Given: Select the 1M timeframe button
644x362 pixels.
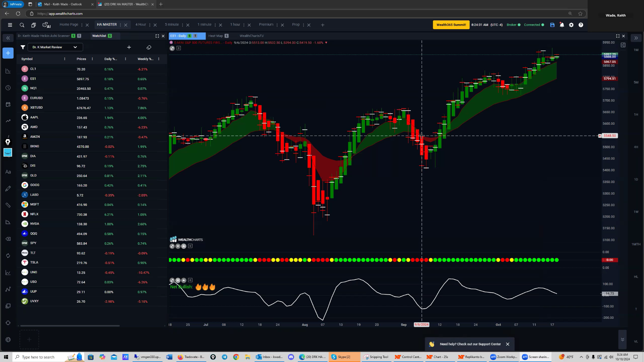Looking at the screenshot, I should [x=636, y=50].
